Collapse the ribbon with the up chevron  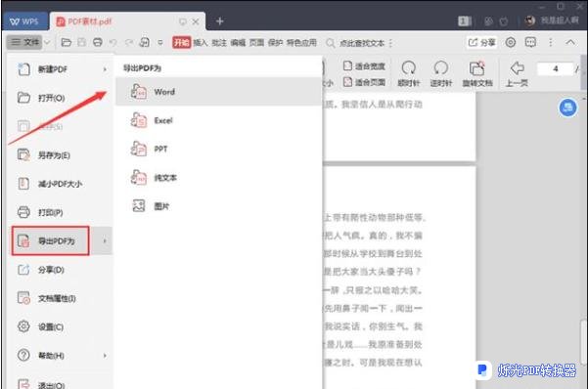pos(570,42)
